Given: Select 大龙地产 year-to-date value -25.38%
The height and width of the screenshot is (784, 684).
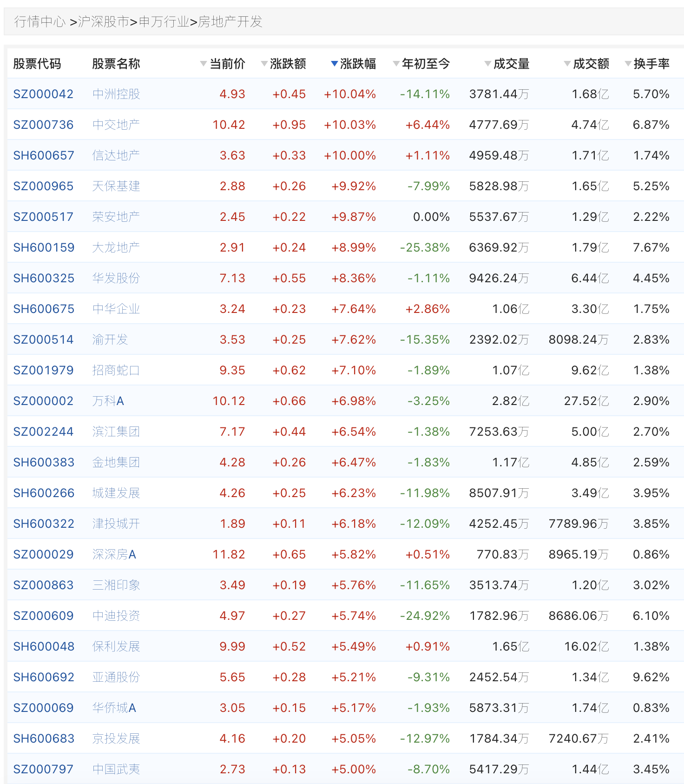Looking at the screenshot, I should coord(425,247).
